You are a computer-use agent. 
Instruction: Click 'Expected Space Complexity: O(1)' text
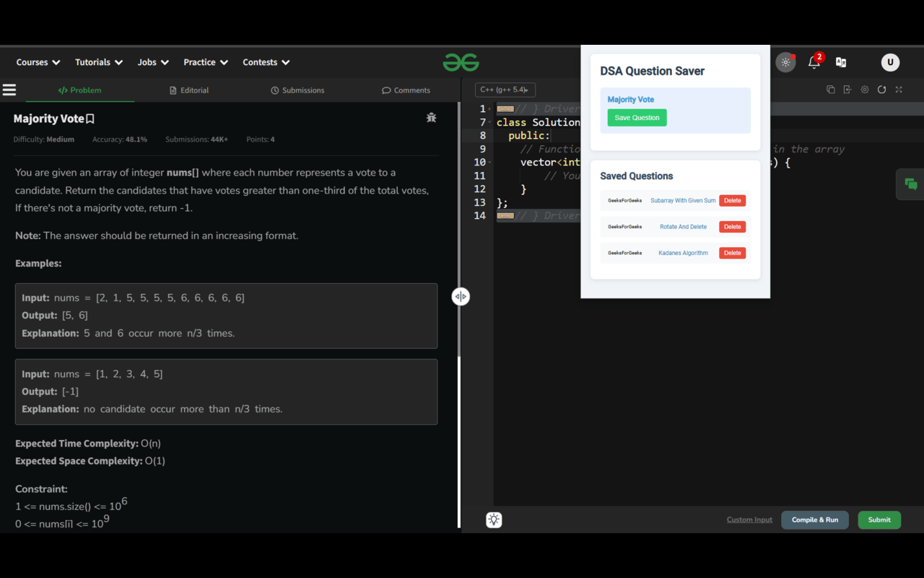pyautogui.click(x=90, y=461)
